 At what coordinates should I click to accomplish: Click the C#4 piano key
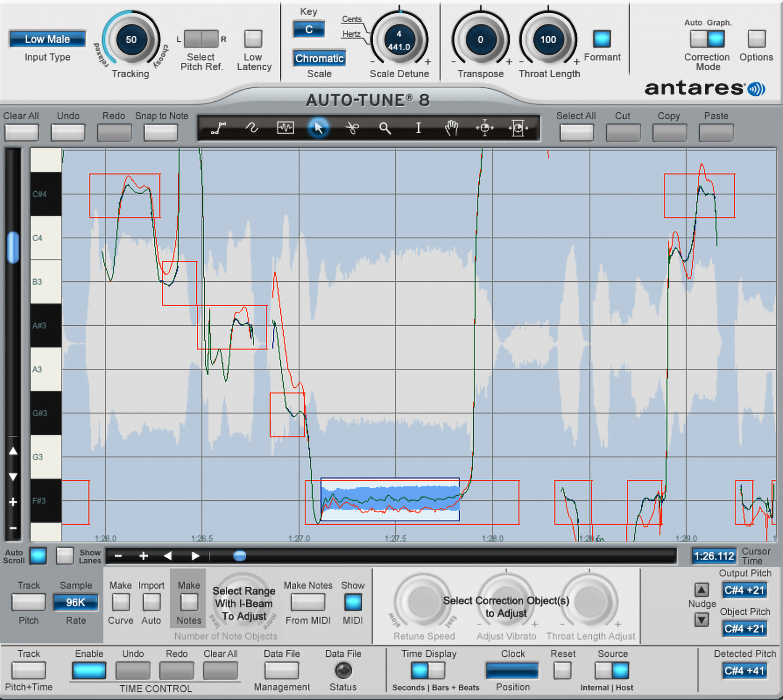click(46, 194)
